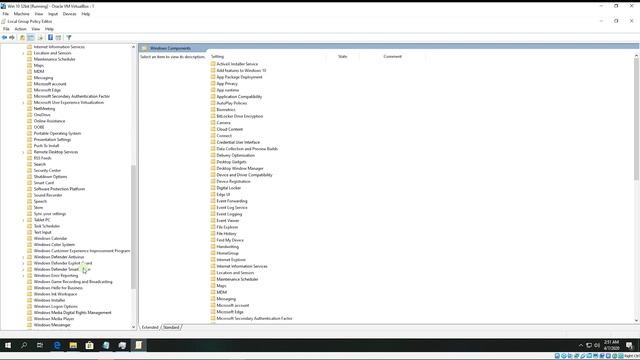Open Help via the blue toolbar icon

pos(50,38)
